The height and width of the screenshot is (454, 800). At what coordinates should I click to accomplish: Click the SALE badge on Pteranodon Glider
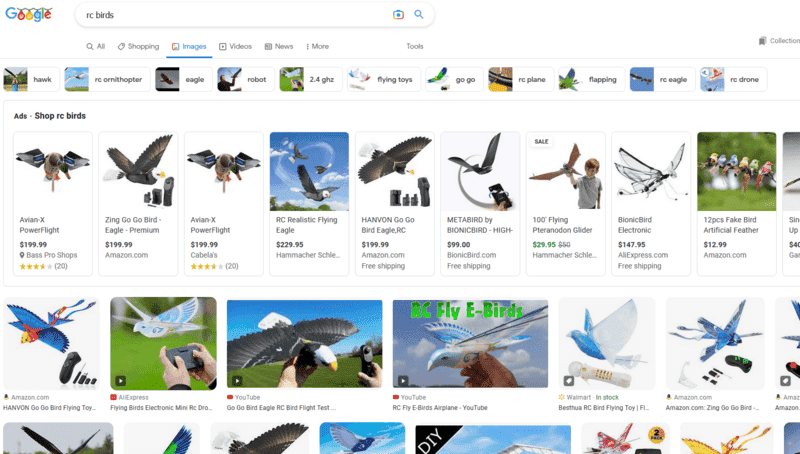coord(541,141)
